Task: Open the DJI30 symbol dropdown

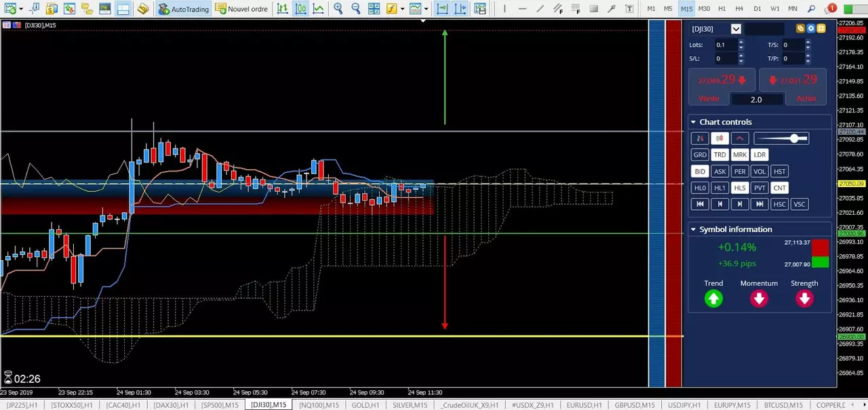Action: (x=736, y=29)
